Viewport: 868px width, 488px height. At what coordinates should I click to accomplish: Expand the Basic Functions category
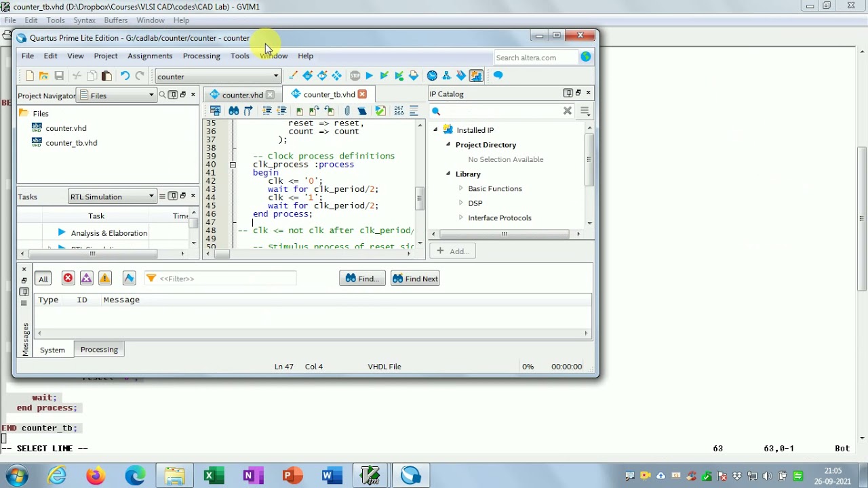tap(460, 188)
